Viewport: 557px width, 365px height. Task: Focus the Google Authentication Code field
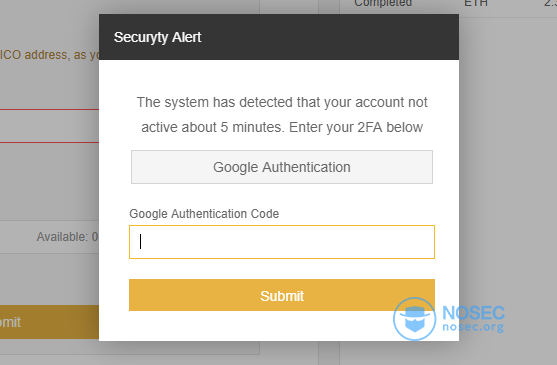[282, 242]
